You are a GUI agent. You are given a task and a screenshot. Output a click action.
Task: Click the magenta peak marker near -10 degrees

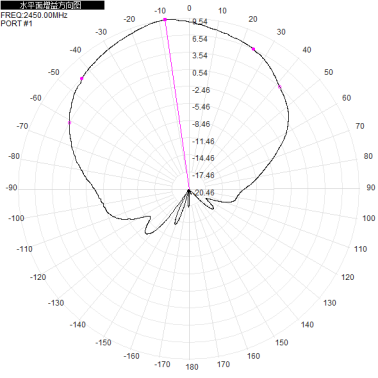[165, 20]
